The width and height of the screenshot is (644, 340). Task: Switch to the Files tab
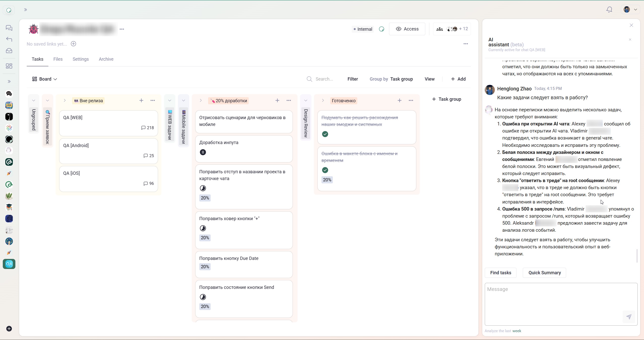click(x=58, y=59)
